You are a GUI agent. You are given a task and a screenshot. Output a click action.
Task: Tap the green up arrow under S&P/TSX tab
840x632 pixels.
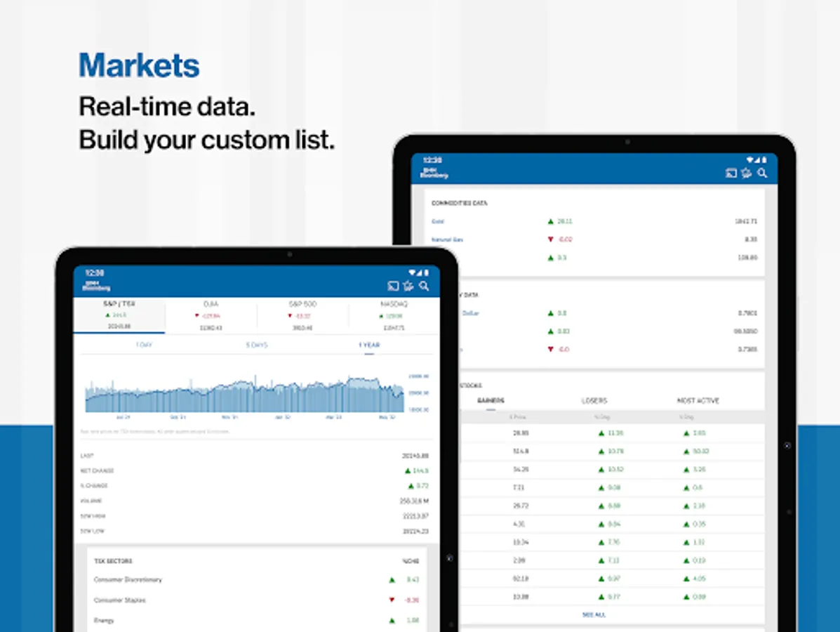tap(107, 315)
